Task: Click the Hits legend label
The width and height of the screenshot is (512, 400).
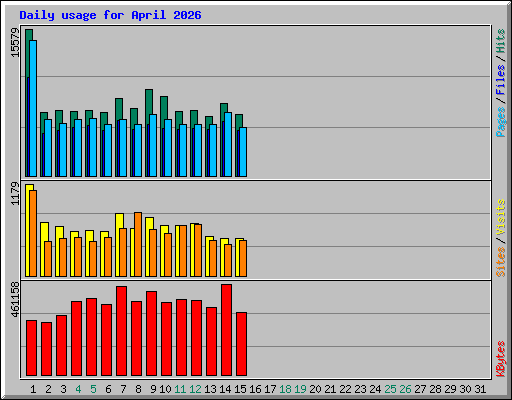Action: 501,41
